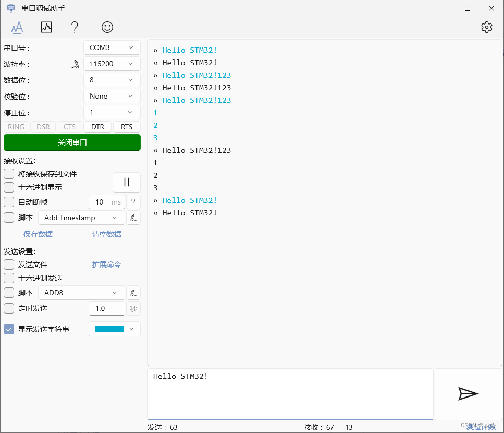
Task: Open the 115200 baud rate dropdown
Action: 112,64
